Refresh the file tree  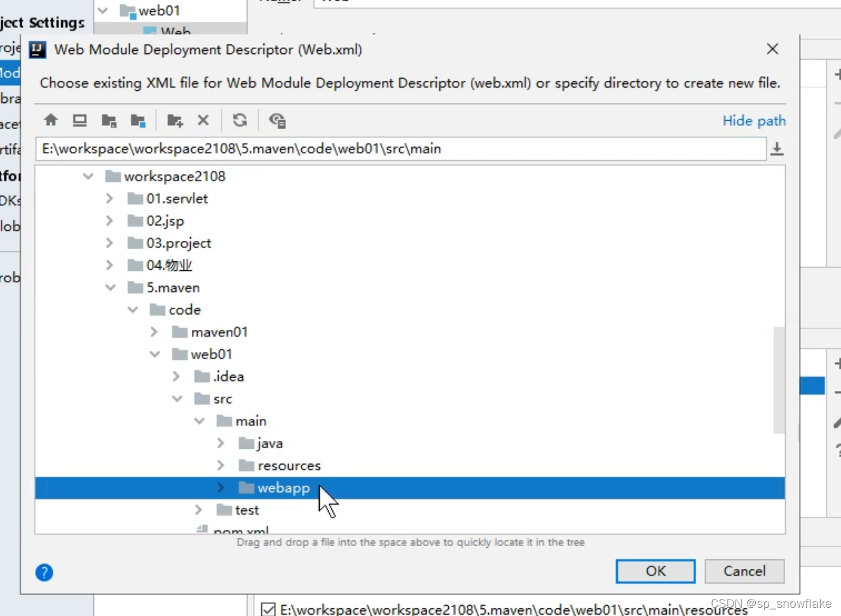[x=240, y=120]
